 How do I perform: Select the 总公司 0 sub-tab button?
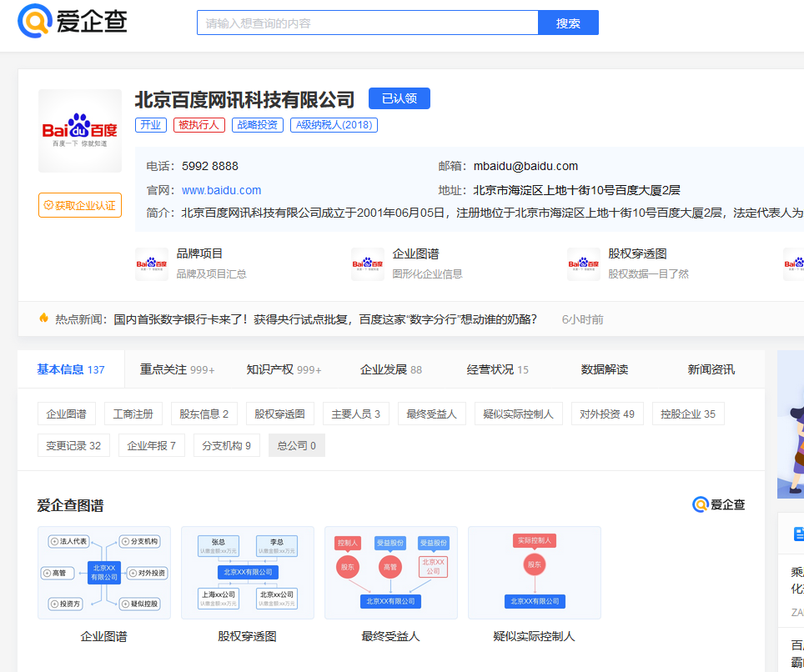click(x=297, y=445)
